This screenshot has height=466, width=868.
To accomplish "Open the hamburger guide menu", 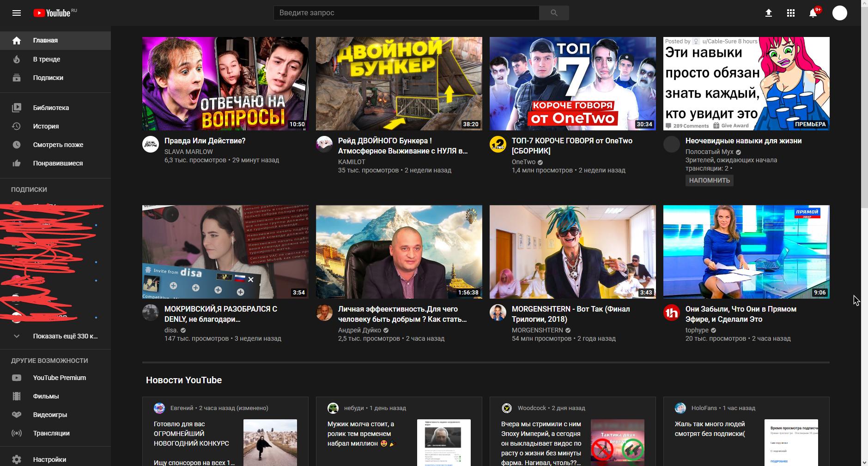I will pos(17,13).
